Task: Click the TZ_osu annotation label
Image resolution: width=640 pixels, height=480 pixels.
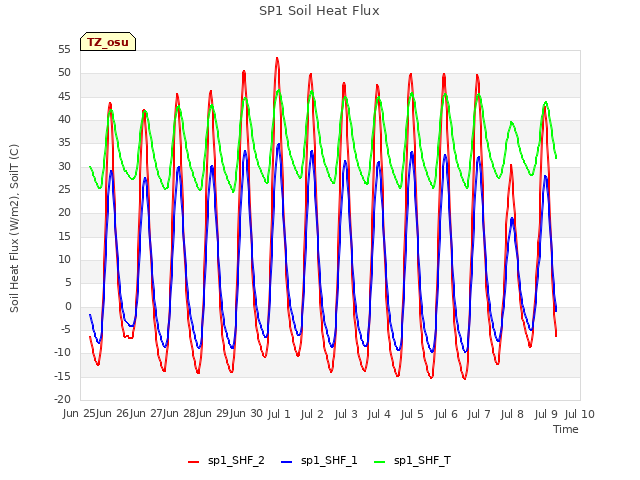Action: (108, 42)
